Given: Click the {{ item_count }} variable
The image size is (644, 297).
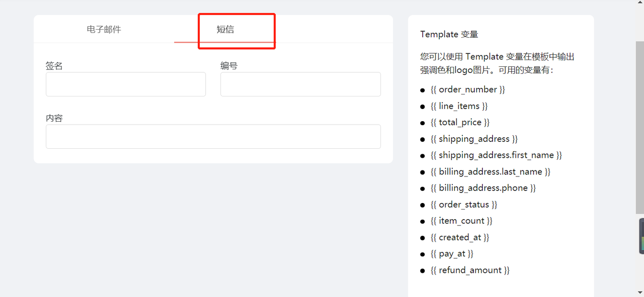Looking at the screenshot, I should pos(462,221).
